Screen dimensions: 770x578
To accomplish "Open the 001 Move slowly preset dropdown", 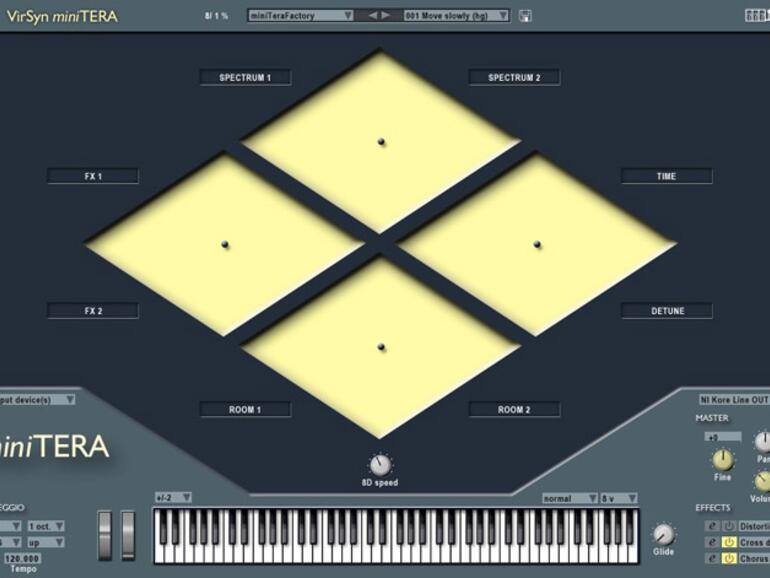I will click(456, 16).
